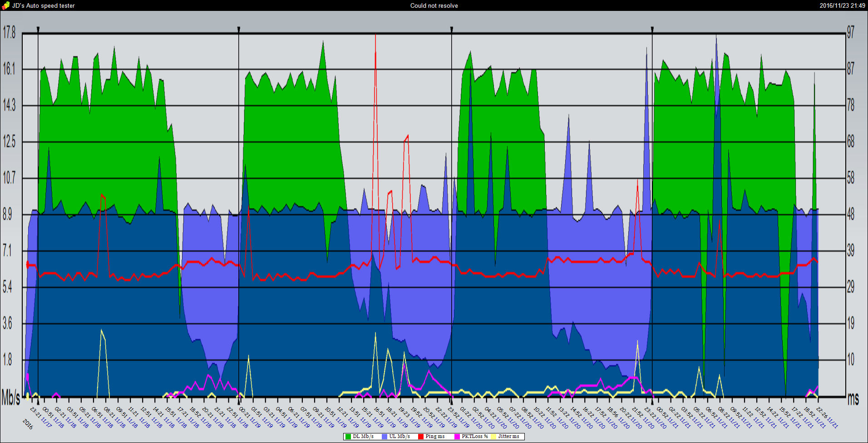Select the green DL Mb/s legend swatch
Image resolution: width=868 pixels, height=443 pixels.
tap(347, 436)
